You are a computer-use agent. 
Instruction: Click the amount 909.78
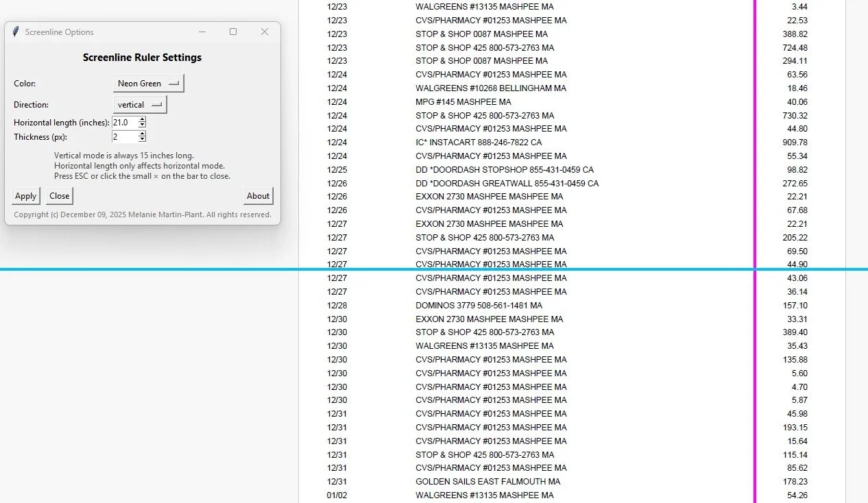tap(795, 143)
